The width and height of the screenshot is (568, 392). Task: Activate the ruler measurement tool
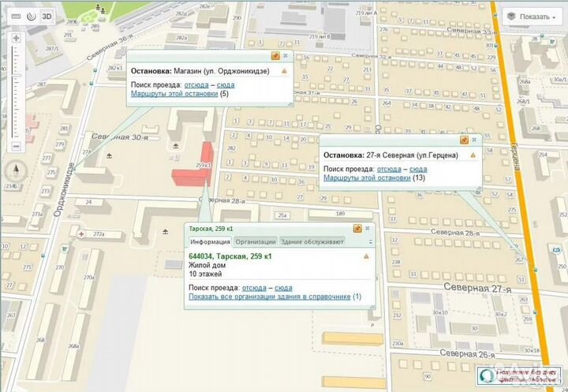click(x=16, y=16)
